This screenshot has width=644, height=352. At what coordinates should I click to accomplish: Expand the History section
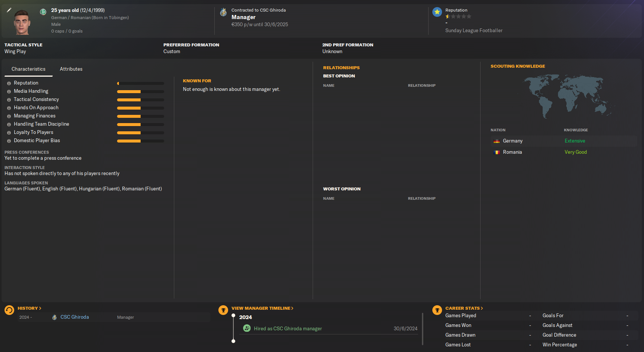(x=30, y=308)
